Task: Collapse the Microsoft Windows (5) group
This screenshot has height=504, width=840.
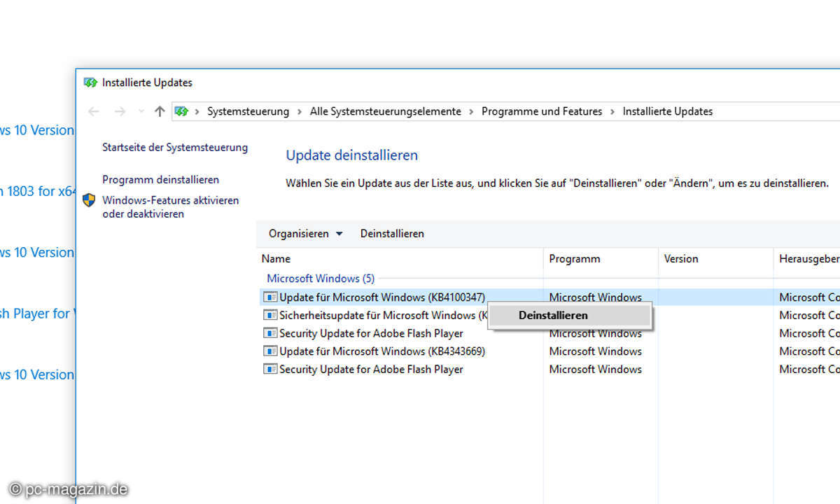Action: (321, 279)
